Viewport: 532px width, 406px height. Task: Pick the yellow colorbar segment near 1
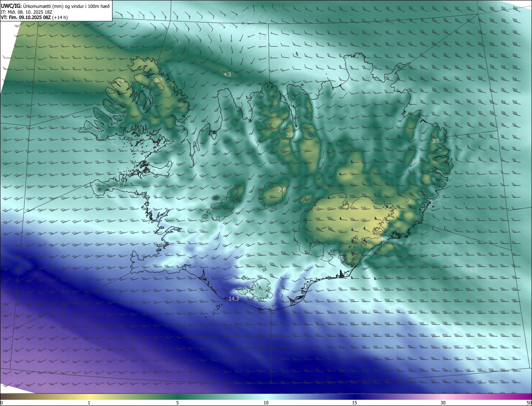click(x=89, y=396)
